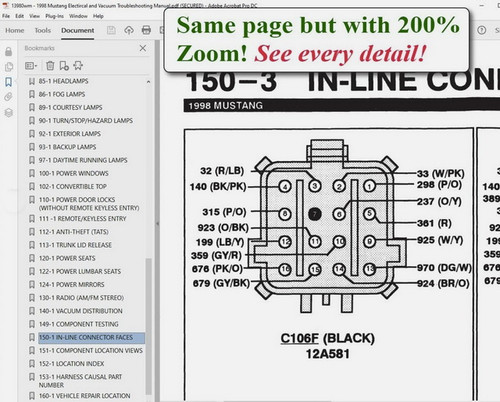Screen dimensions: 500x402
Task: Open the security lock panel icon
Action: (x=9, y=51)
